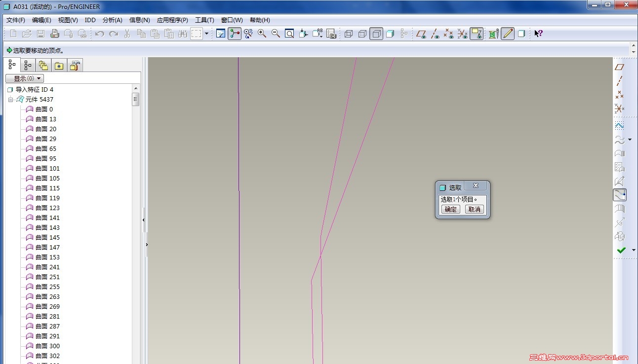The image size is (638, 364).
Task: Close the 选取 dialog
Action: pyautogui.click(x=476, y=185)
